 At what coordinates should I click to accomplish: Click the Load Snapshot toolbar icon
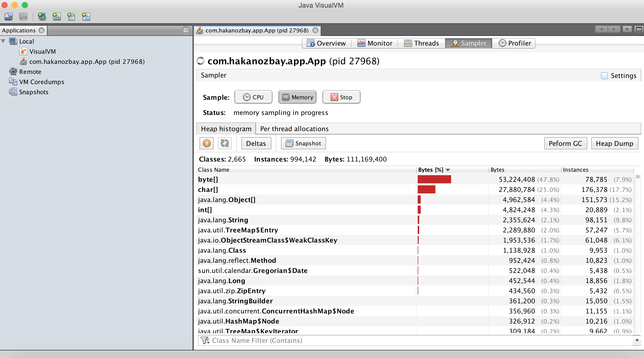tap(9, 17)
